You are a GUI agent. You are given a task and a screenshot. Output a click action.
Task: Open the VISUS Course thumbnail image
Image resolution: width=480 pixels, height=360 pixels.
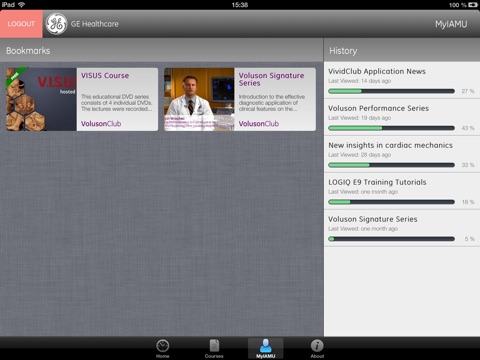pyautogui.click(x=41, y=99)
